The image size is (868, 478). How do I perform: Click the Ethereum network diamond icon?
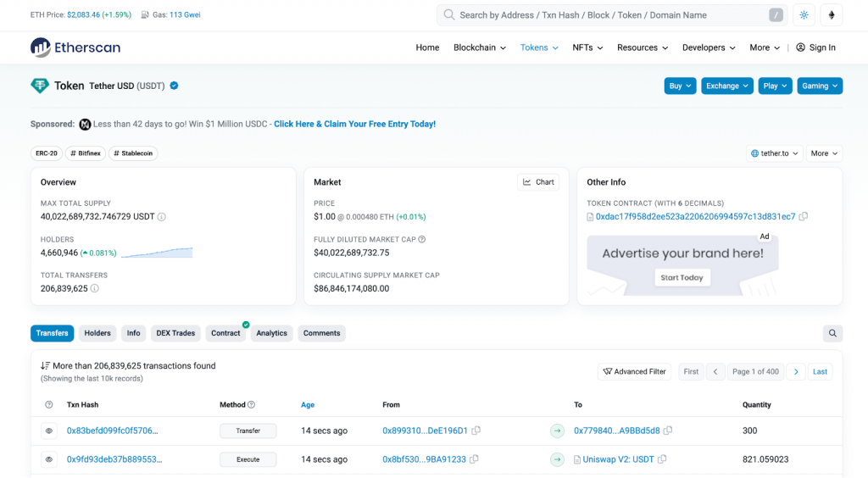[832, 15]
